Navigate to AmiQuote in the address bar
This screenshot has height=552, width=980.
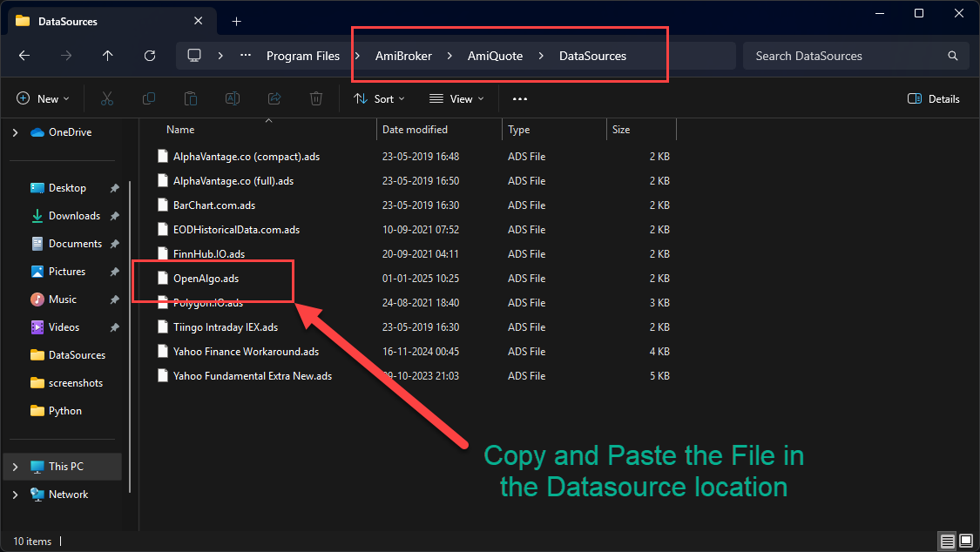click(x=495, y=56)
